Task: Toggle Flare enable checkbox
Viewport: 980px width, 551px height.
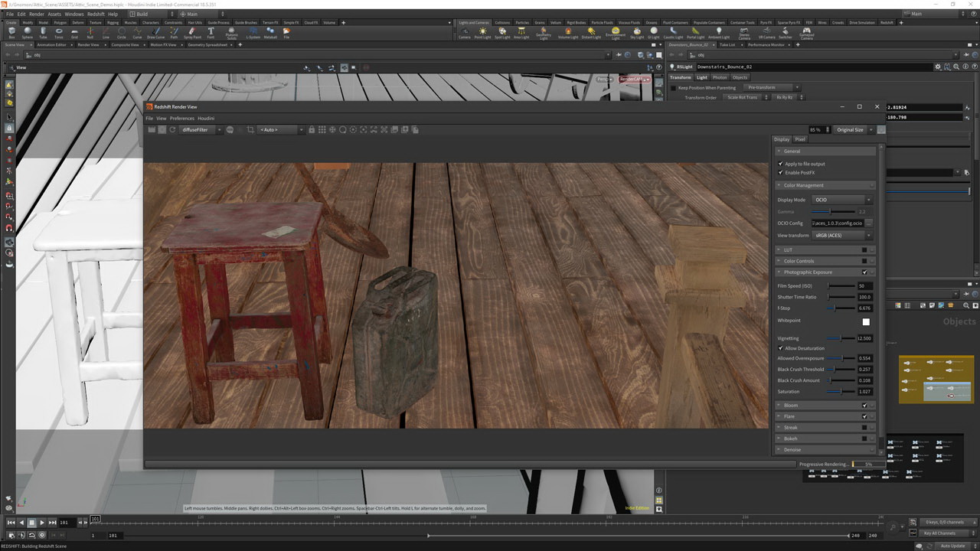Action: point(864,416)
